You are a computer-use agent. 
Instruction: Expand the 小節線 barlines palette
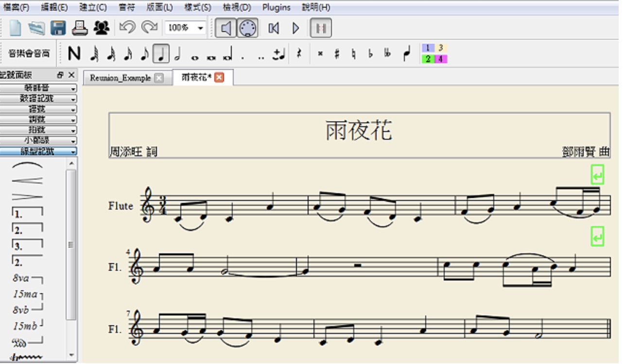click(x=38, y=141)
